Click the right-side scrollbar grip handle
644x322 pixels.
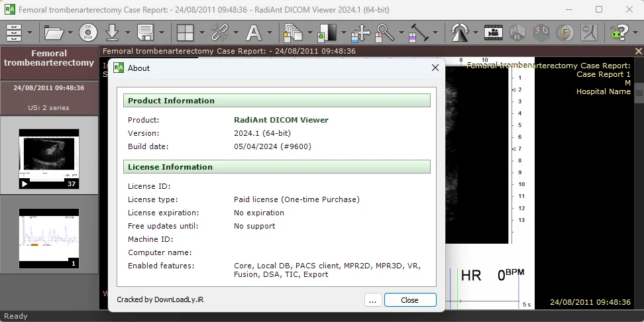tap(639, 93)
